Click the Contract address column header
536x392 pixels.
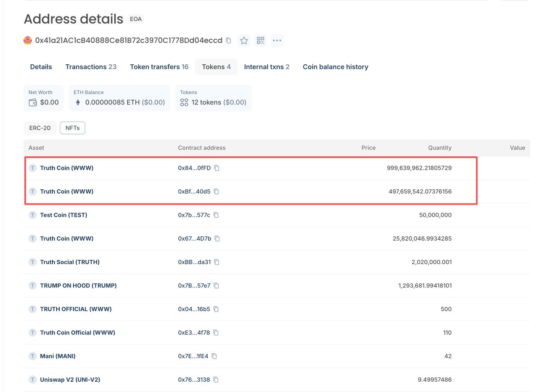click(202, 148)
